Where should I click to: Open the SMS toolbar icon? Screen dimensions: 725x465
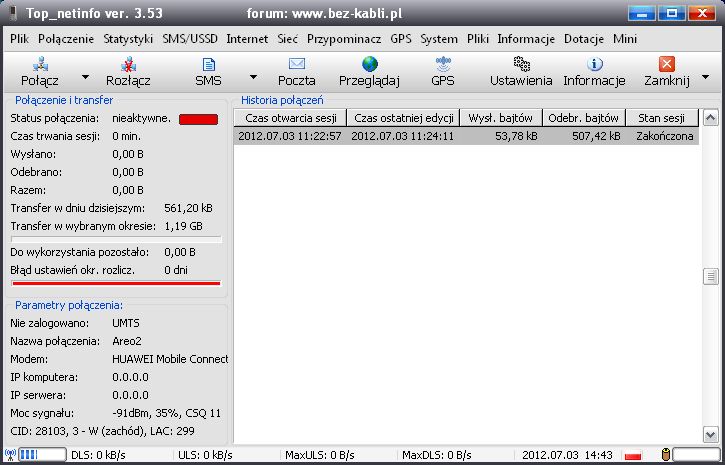[208, 65]
